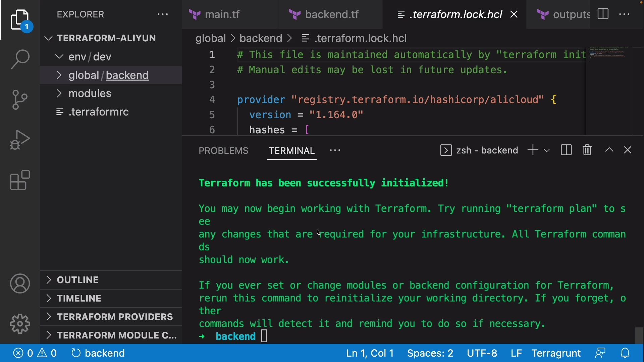Open the Run and Debug view
Screen dimensions: 644x362
[x=20, y=140]
